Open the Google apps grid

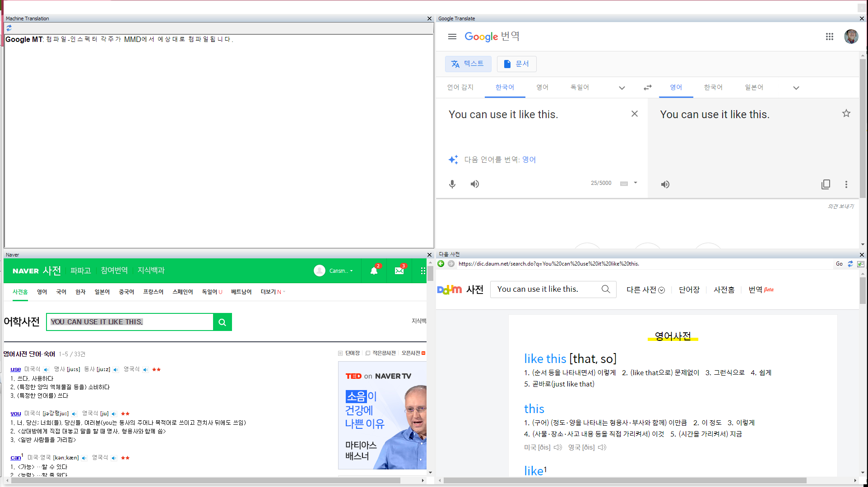[x=829, y=37]
